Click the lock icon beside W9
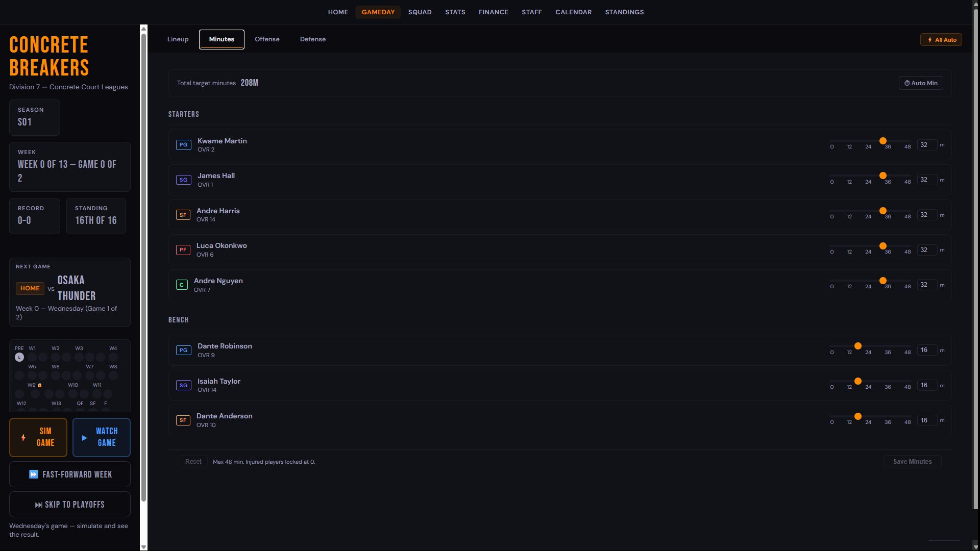Image resolution: width=980 pixels, height=551 pixels. [x=40, y=385]
